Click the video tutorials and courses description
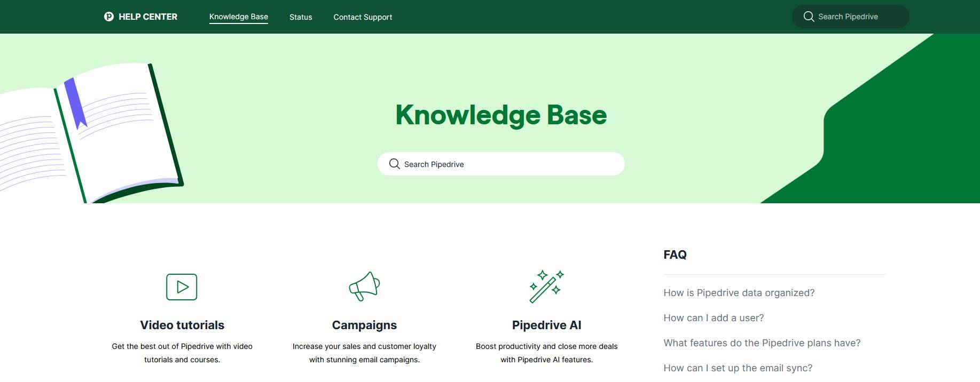The image size is (980, 382). [182, 353]
